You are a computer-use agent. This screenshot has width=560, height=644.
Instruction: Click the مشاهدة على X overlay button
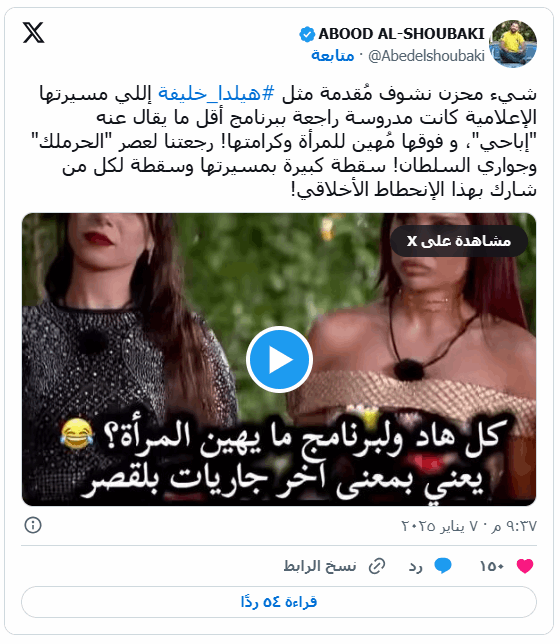pos(459,241)
